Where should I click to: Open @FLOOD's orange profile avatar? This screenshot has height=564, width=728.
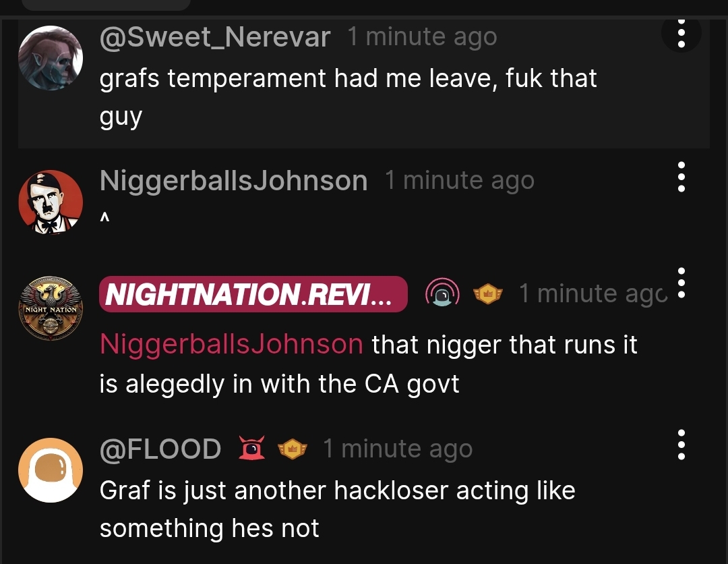[51, 470]
